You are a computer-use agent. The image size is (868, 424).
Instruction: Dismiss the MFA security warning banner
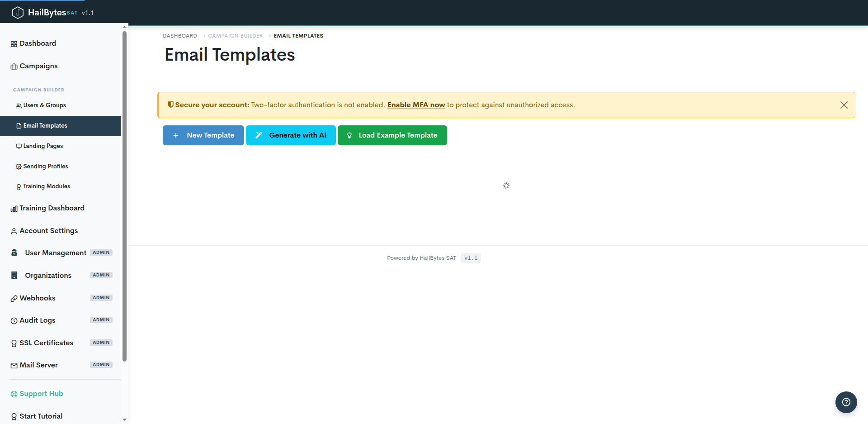click(844, 105)
